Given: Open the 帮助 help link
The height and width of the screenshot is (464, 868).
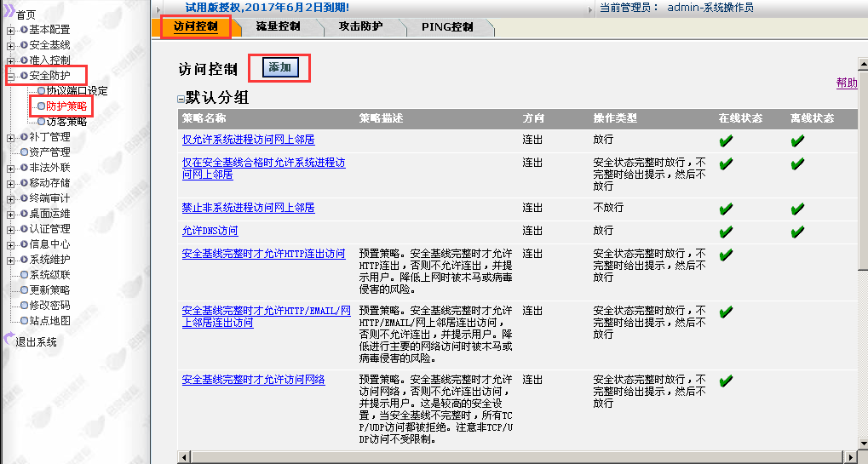Looking at the screenshot, I should click(847, 83).
